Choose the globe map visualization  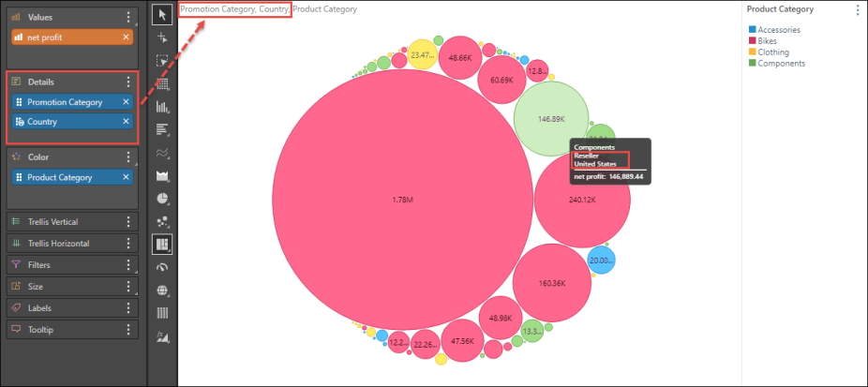(x=162, y=290)
